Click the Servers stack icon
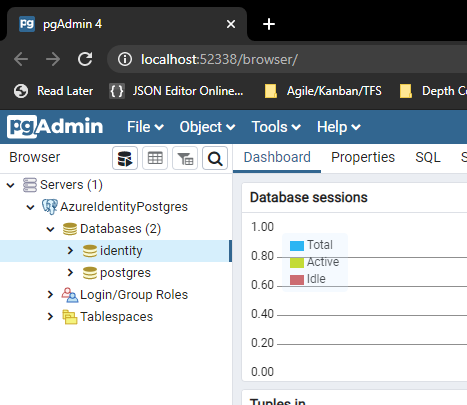 (x=30, y=185)
